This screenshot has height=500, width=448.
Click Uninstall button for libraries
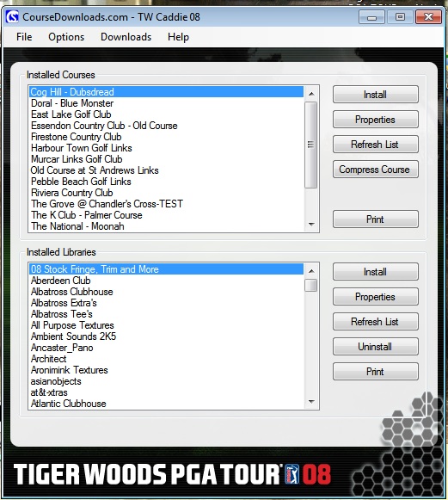point(376,347)
